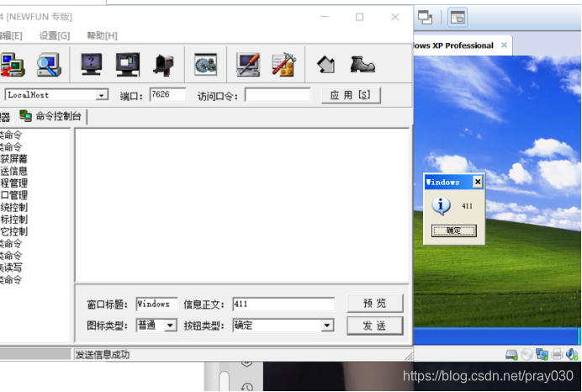Click VMware's highlighted window view icon
Screen dimensions: 582x392
(458, 17)
